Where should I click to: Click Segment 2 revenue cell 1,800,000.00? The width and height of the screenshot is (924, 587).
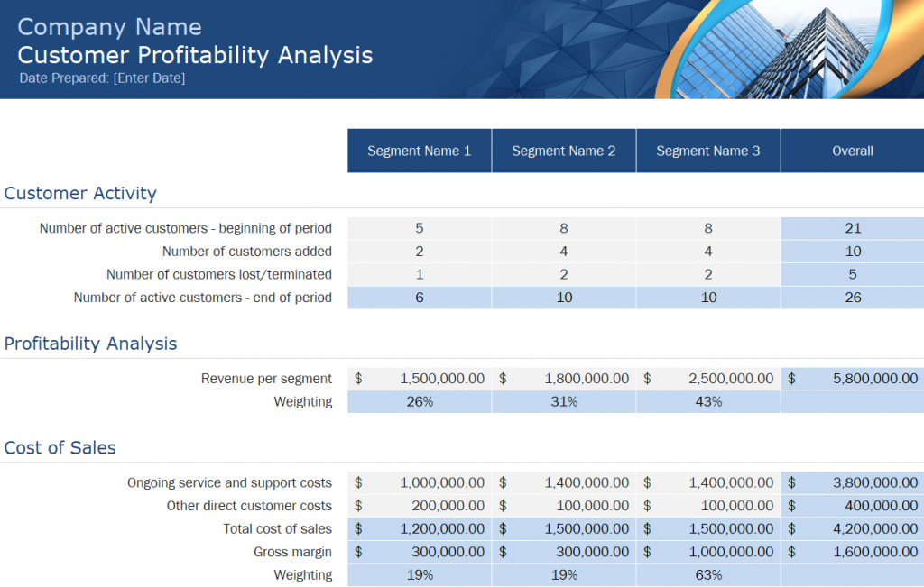564,379
